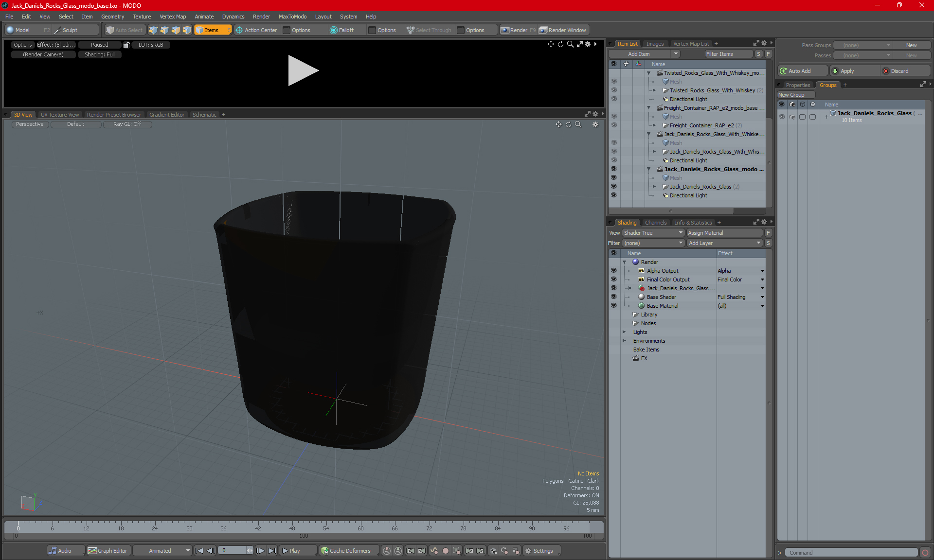This screenshot has height=560, width=934.
Task: Toggle visibility of Jack_Daniels_Rocks_Glass (2) item
Action: pyautogui.click(x=613, y=187)
